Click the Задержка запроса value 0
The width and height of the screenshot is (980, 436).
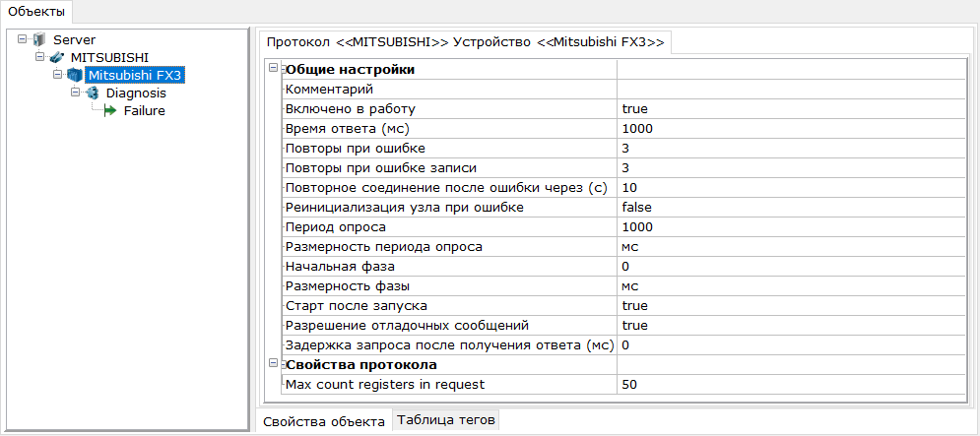(x=791, y=345)
